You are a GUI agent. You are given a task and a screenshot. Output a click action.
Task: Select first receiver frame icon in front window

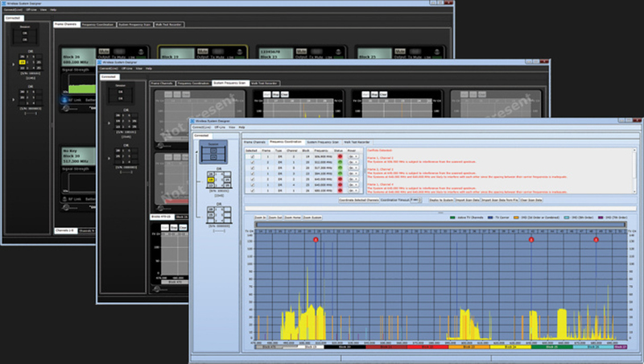point(218,180)
